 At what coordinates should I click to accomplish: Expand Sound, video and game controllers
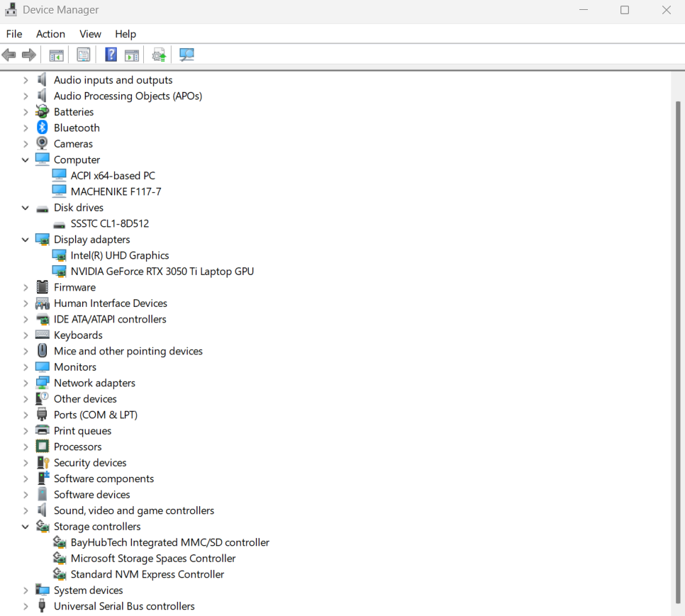point(26,510)
